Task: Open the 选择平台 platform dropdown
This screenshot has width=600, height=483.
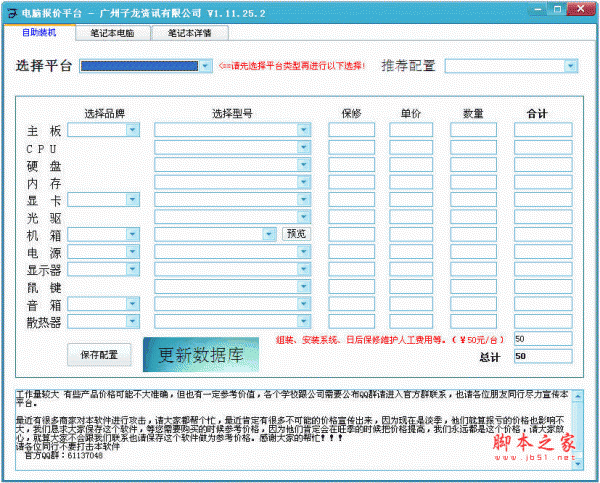Action: tap(205, 66)
